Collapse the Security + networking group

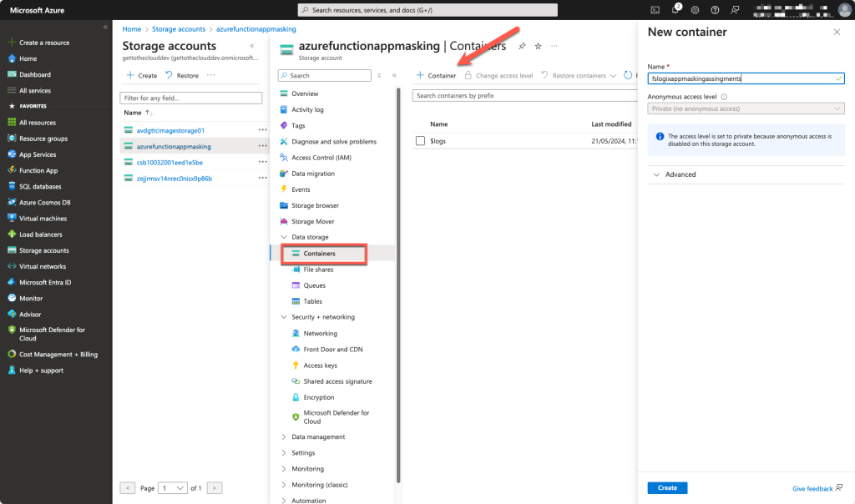tap(284, 317)
